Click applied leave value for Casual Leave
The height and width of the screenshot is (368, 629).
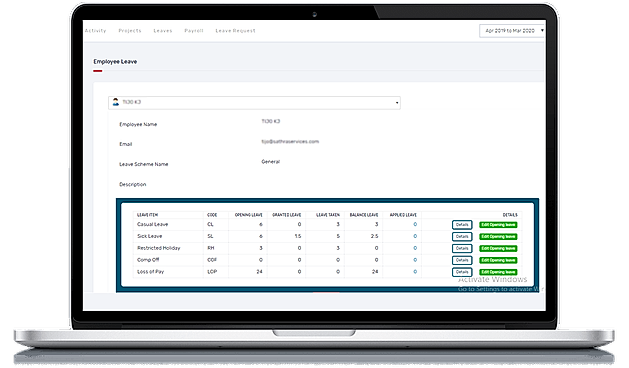click(415, 224)
